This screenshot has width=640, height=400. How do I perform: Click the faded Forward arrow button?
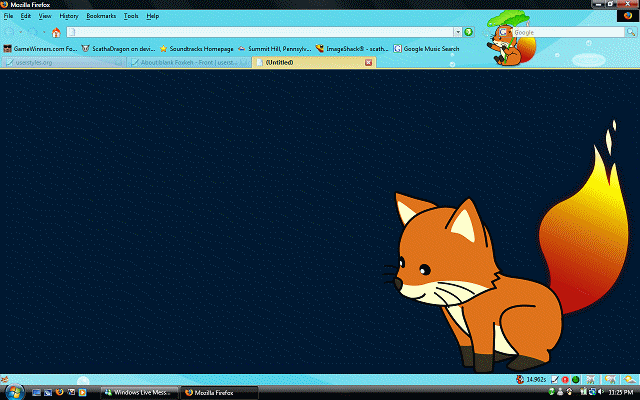[33, 32]
